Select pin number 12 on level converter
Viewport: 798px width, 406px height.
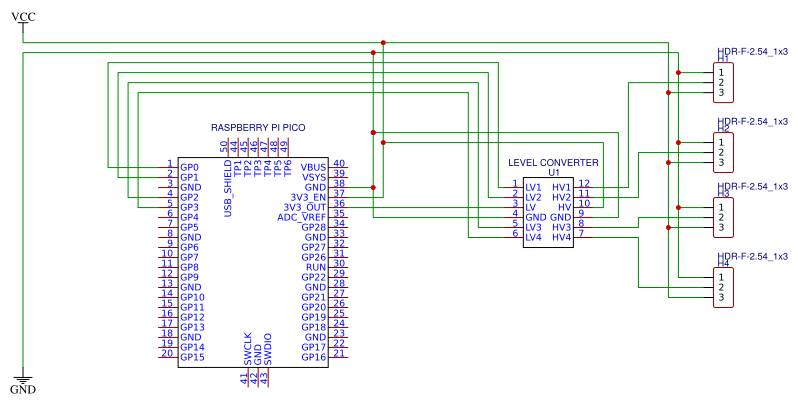(x=584, y=184)
